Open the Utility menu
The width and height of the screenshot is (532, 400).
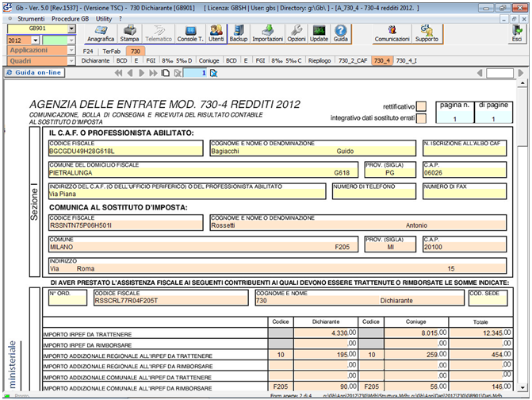coord(104,19)
